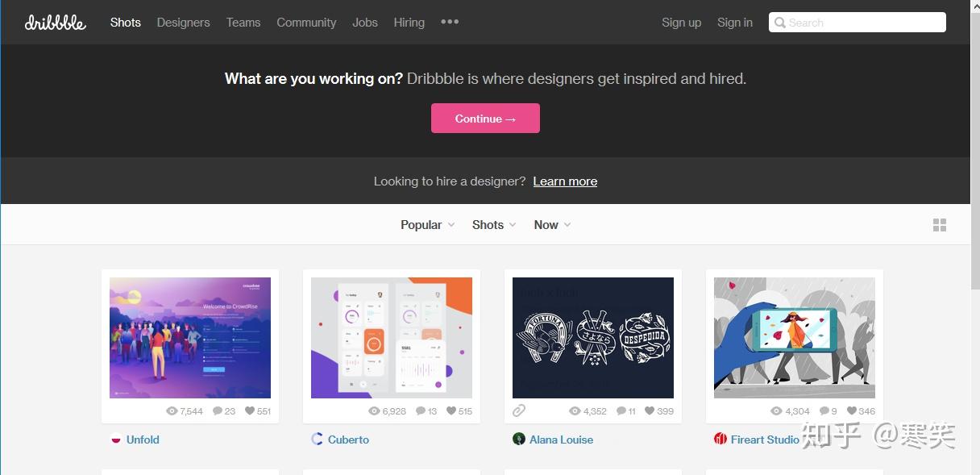This screenshot has width=980, height=475.
Task: Click the Dribbble logo
Action: tap(55, 23)
